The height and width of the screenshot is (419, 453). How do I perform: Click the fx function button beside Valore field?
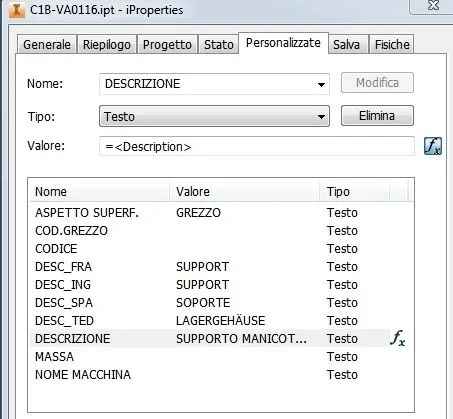click(433, 146)
